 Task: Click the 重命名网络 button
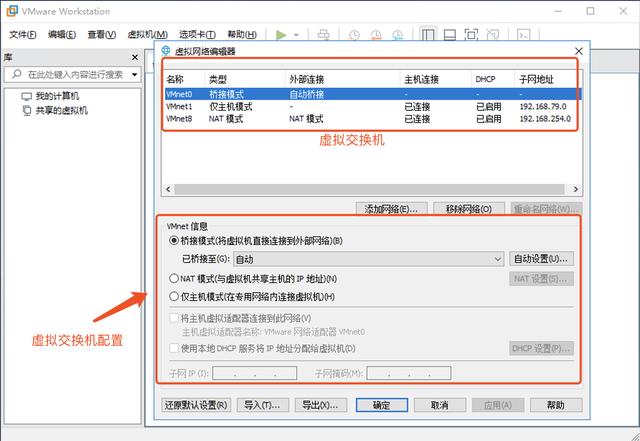[x=546, y=209]
